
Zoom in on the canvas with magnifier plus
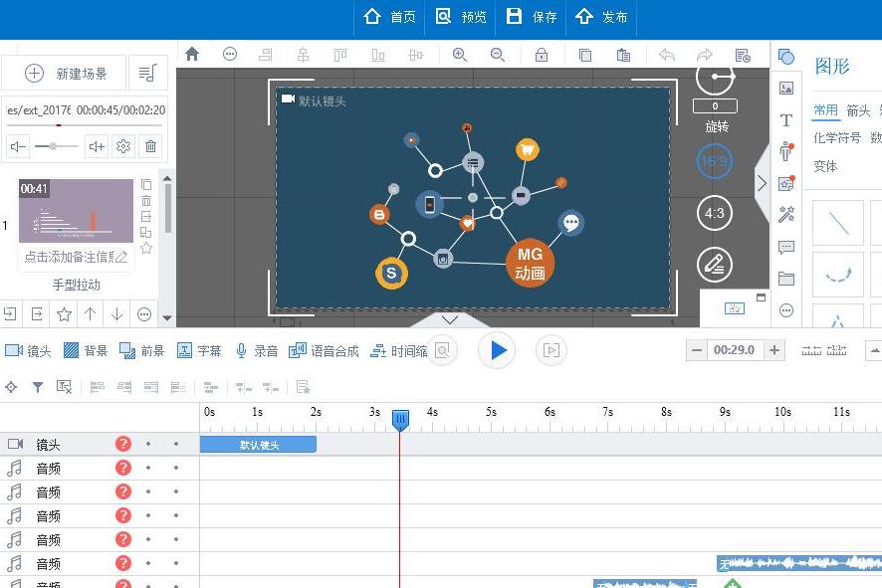pos(460,55)
